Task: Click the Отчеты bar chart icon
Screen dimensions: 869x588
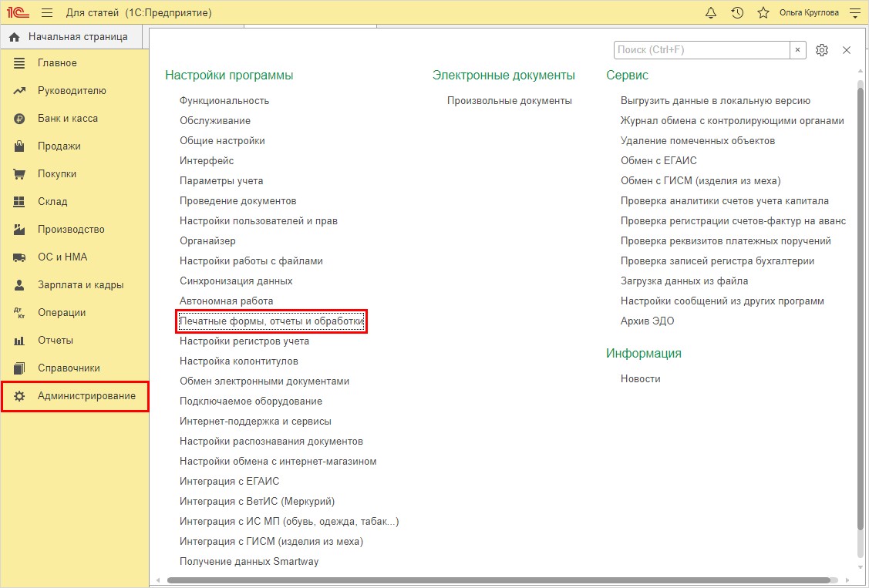Action: [x=19, y=341]
